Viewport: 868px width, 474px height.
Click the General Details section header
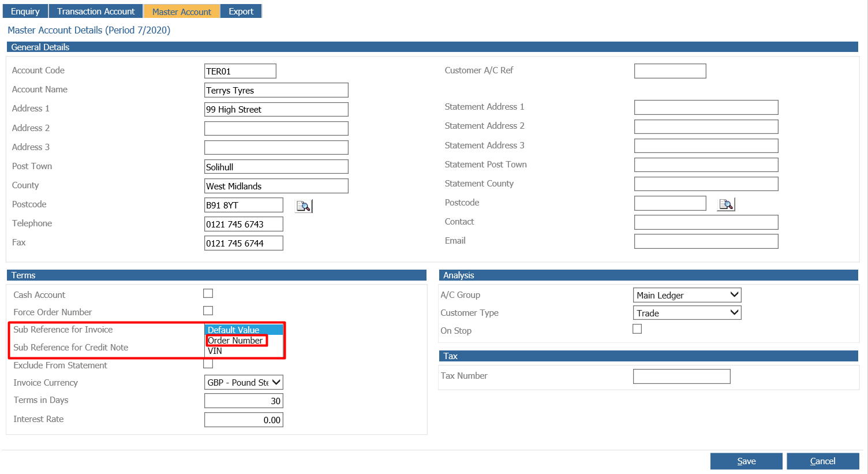click(x=432, y=47)
